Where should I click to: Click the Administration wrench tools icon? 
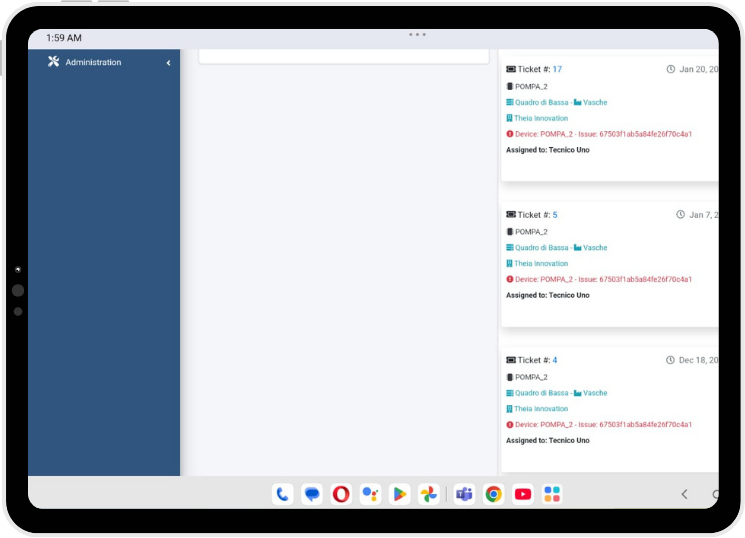click(x=53, y=62)
